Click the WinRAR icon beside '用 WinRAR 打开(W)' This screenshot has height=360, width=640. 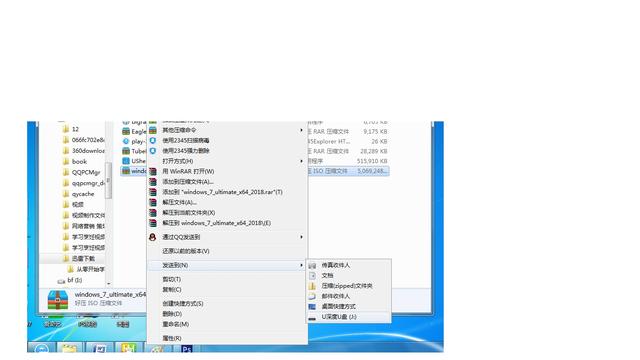coord(153,171)
